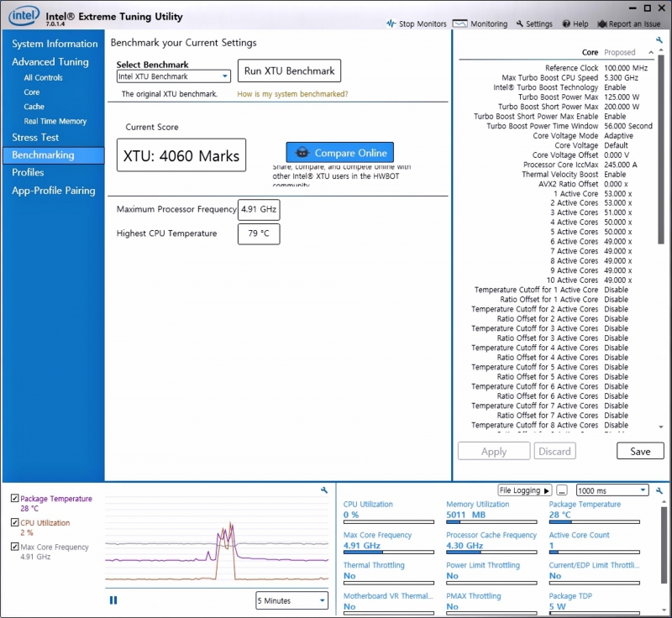Click the XTU: 4060 Marks score box
The height and width of the screenshot is (618, 672).
click(x=181, y=155)
